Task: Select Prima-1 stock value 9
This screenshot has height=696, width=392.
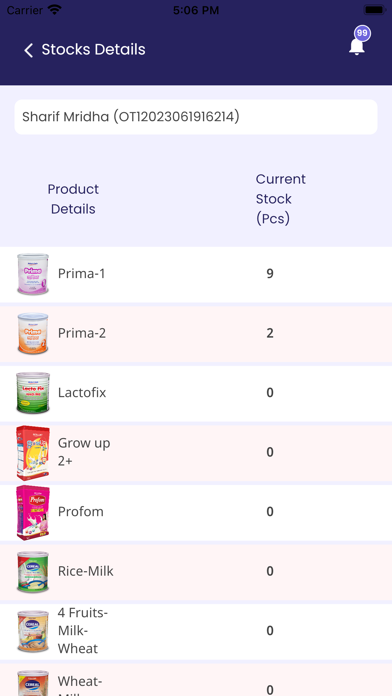Action: click(270, 273)
